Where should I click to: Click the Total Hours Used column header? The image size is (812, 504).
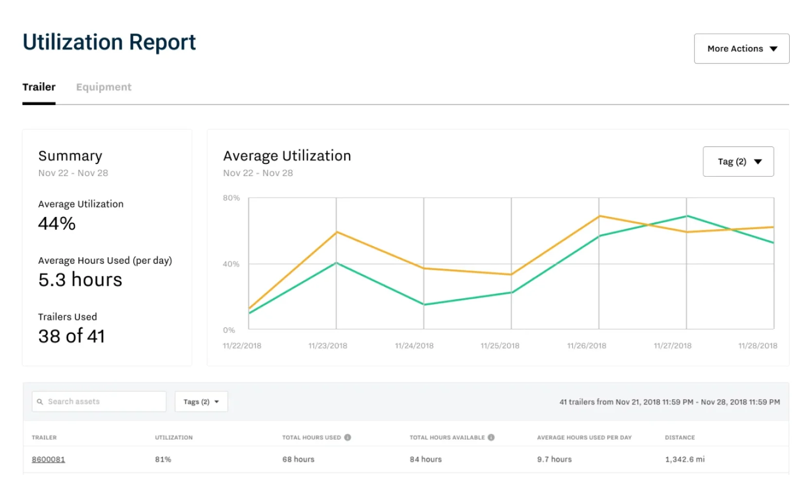click(311, 437)
